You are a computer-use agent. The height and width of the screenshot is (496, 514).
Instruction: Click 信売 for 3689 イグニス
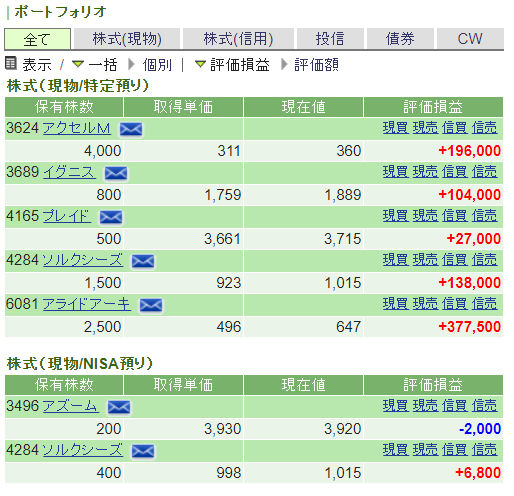tap(485, 172)
